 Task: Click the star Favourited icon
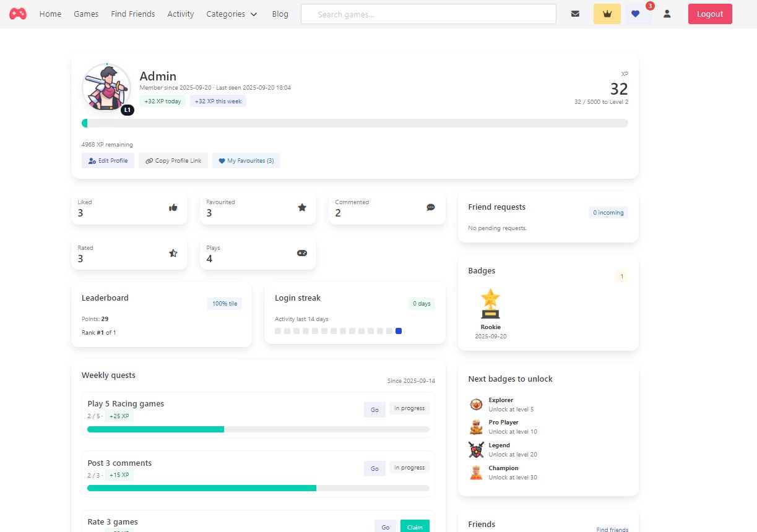point(302,208)
